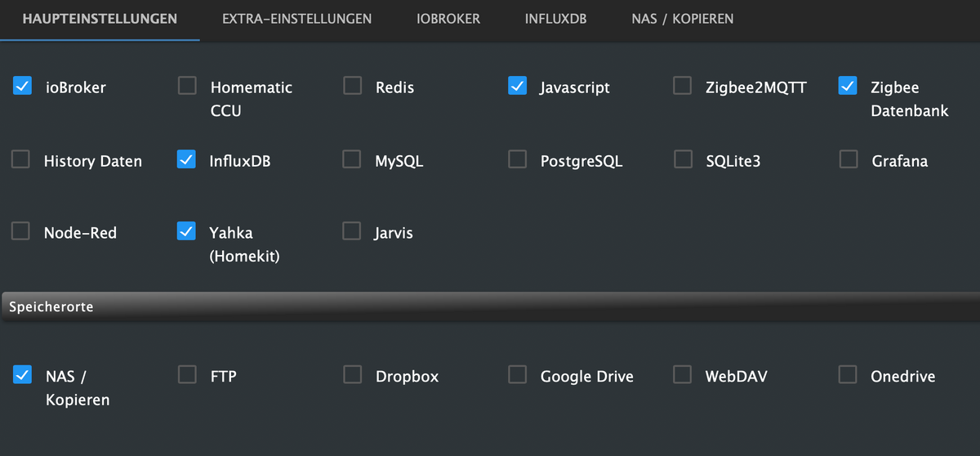
Task: Enable the Homematic CCU checkbox
Action: pyautogui.click(x=187, y=86)
